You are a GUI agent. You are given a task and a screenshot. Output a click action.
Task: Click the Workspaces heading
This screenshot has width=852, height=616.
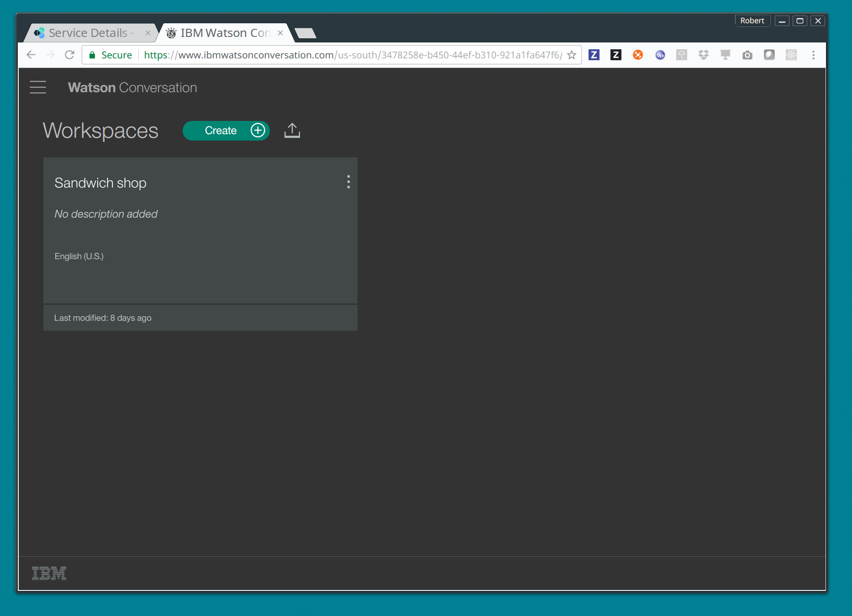tap(100, 131)
